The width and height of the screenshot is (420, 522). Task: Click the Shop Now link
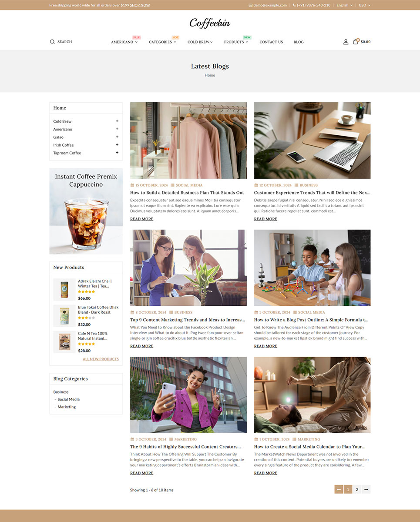(140, 5)
